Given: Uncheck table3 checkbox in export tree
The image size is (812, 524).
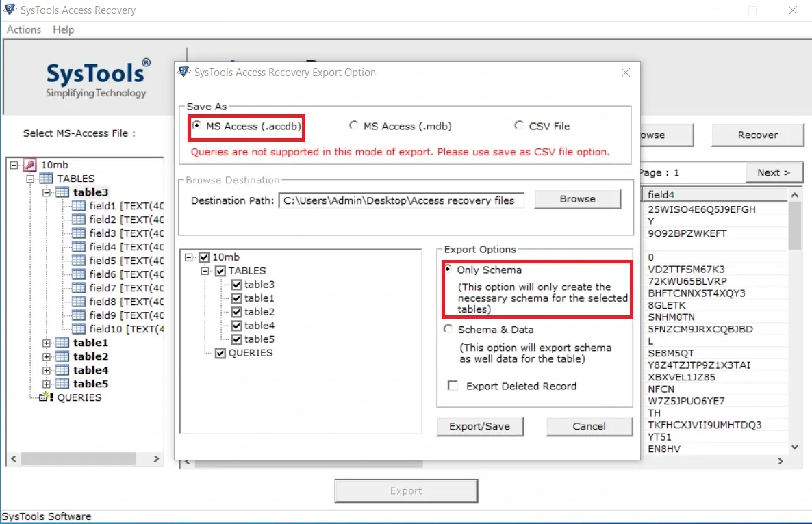Looking at the screenshot, I should click(x=237, y=285).
